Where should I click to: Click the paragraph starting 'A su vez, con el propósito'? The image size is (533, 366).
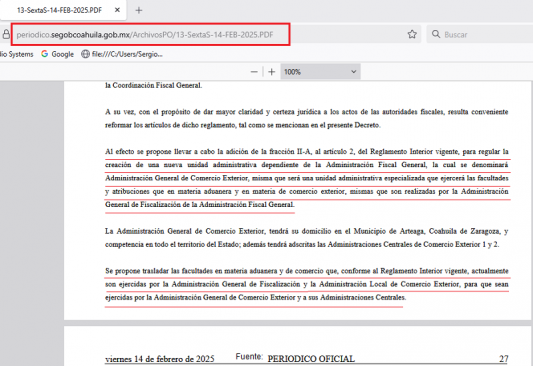click(306, 118)
